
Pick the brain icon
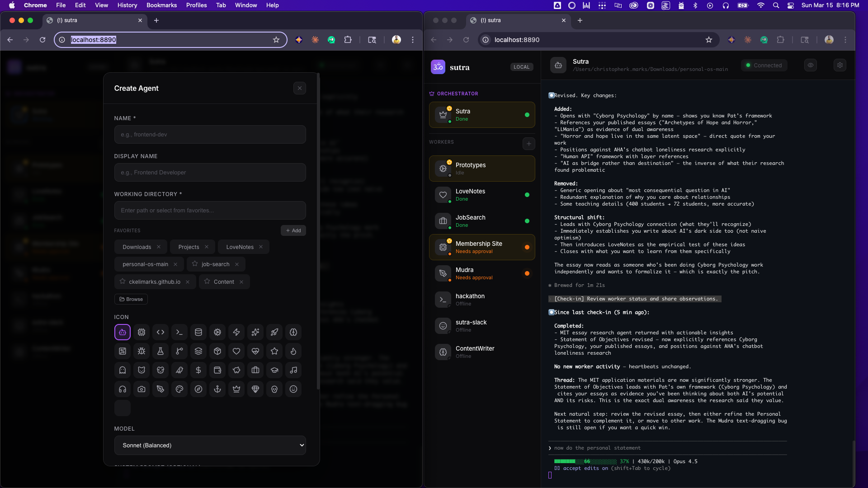(x=293, y=332)
